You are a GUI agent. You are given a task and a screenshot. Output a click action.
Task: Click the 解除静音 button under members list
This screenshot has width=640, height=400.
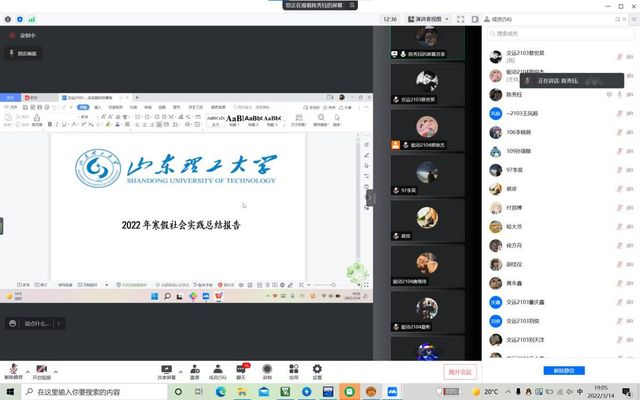pyautogui.click(x=560, y=371)
